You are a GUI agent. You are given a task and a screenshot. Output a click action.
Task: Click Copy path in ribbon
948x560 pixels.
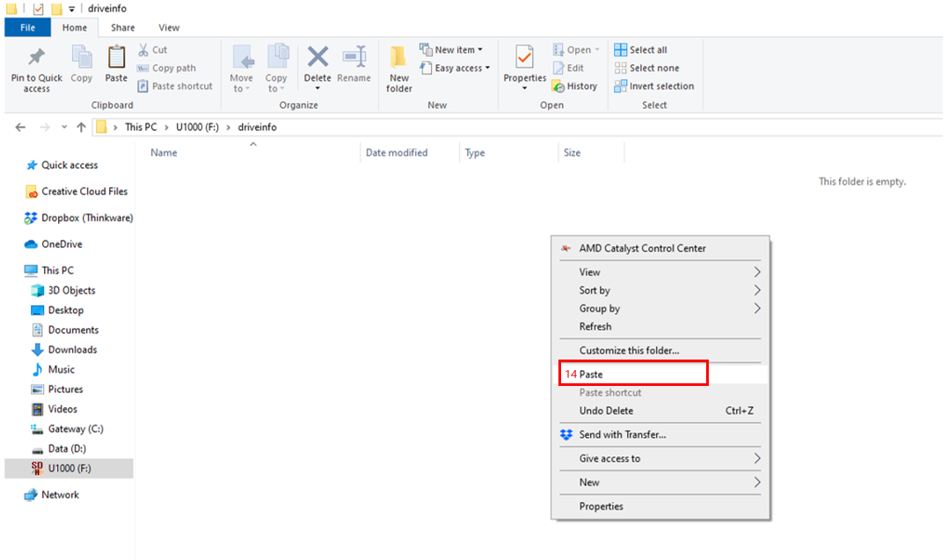coord(166,68)
